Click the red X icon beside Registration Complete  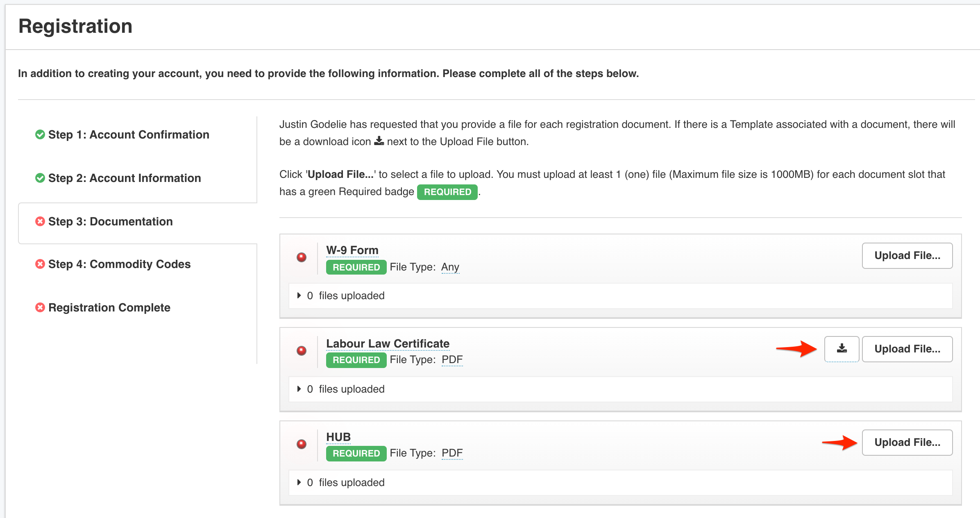(x=40, y=307)
